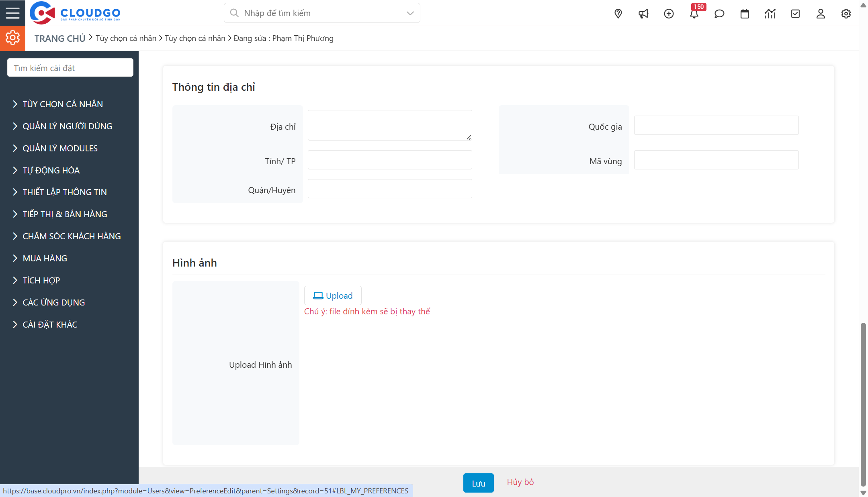Image resolution: width=868 pixels, height=497 pixels.
Task: Open the calendar icon
Action: click(745, 14)
